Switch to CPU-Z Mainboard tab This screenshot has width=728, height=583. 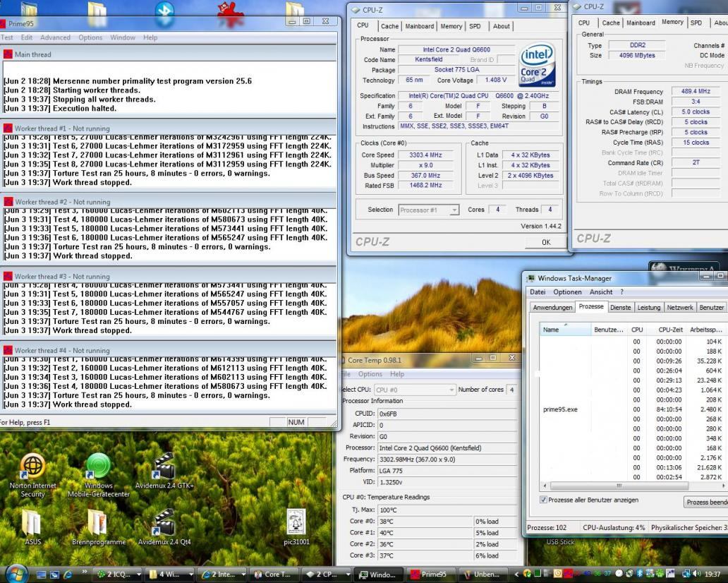click(x=419, y=27)
